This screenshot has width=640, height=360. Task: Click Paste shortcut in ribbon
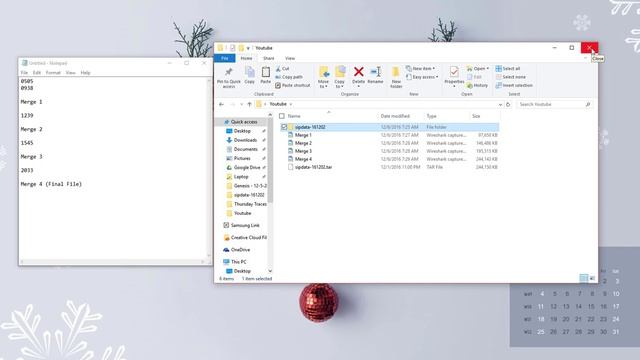293,85
